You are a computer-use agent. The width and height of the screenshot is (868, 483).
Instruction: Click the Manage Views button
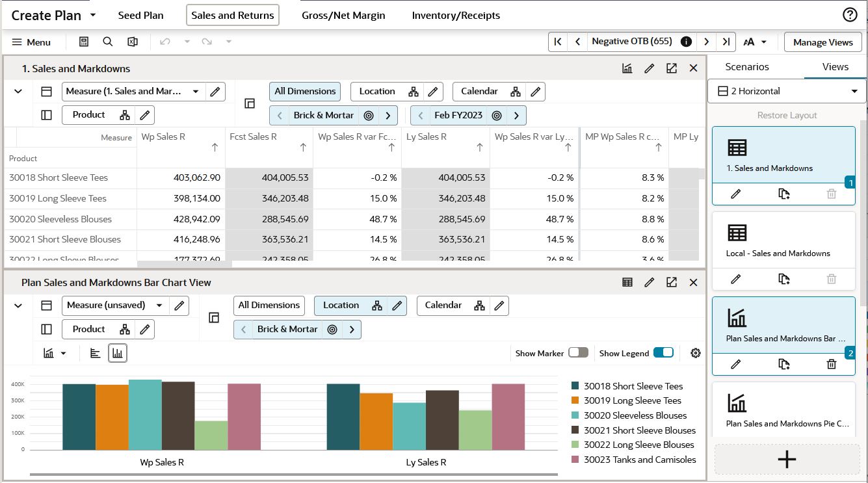pos(822,42)
